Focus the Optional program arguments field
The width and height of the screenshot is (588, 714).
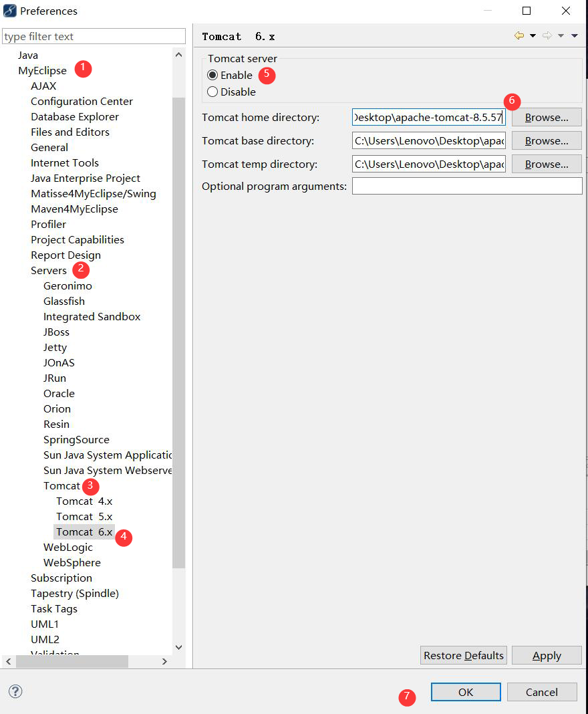467,186
